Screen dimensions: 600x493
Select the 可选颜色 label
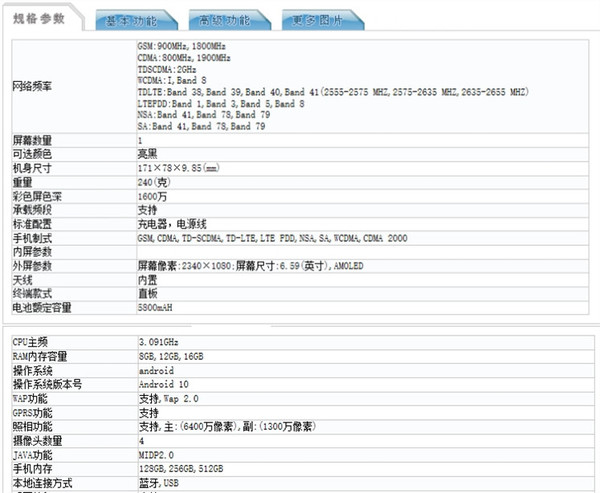[32, 154]
